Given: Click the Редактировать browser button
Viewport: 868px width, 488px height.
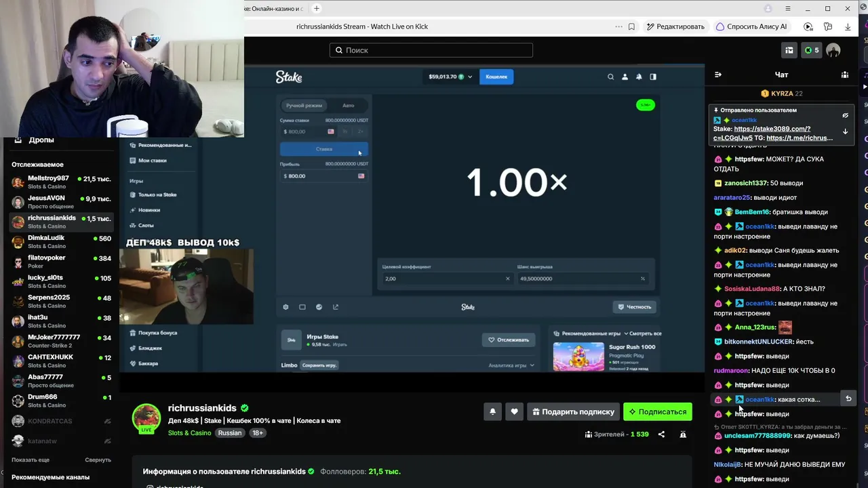Looking at the screenshot, I should [x=675, y=26].
